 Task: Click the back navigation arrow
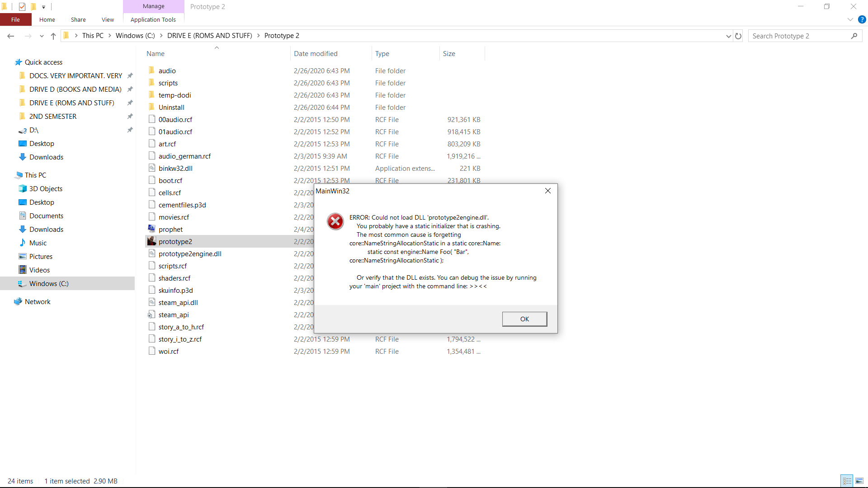tap(10, 36)
